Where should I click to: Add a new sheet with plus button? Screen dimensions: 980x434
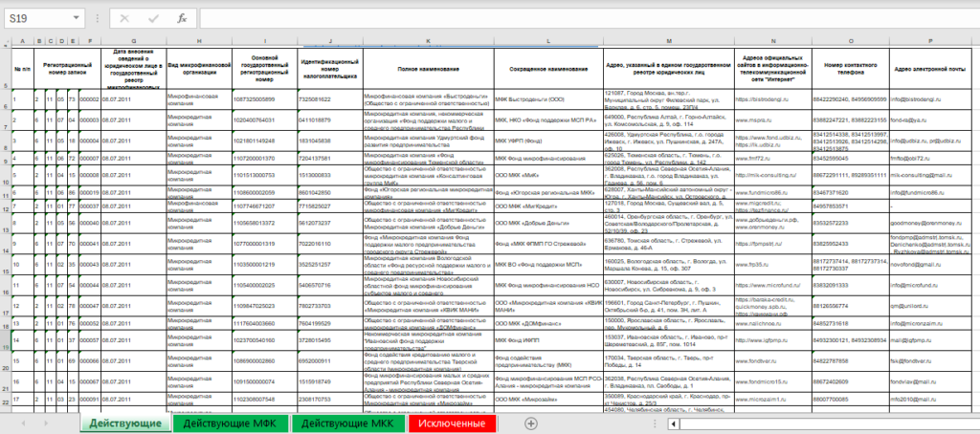click(531, 423)
